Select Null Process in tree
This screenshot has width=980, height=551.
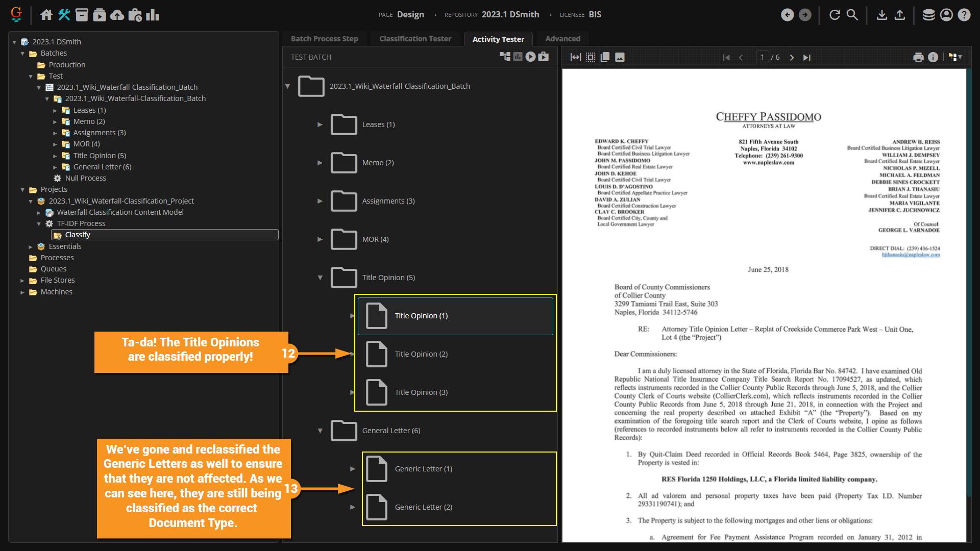85,178
